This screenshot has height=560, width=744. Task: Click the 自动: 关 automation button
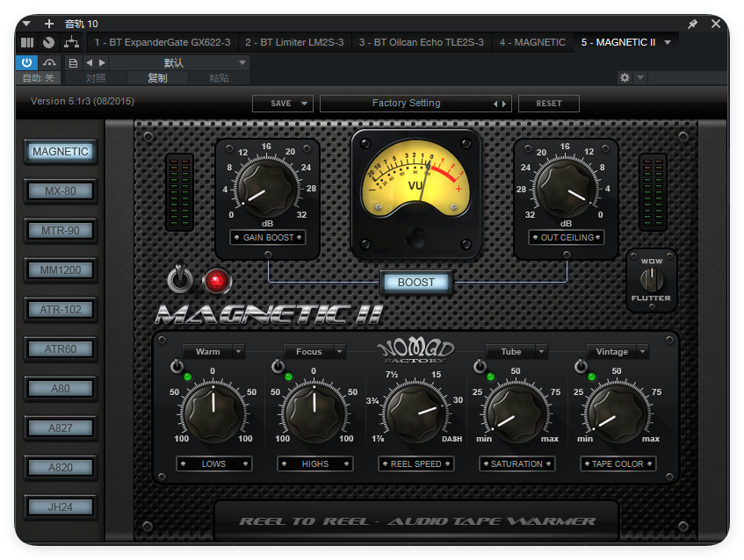pos(39,78)
